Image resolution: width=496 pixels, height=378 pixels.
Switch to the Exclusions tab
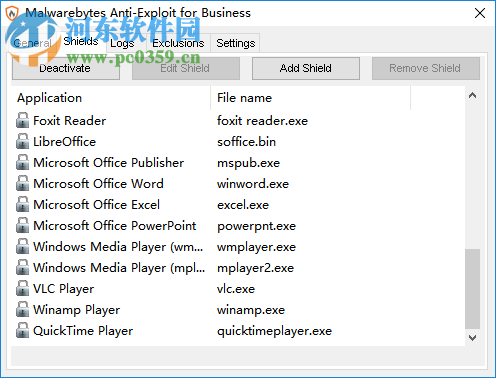(178, 43)
